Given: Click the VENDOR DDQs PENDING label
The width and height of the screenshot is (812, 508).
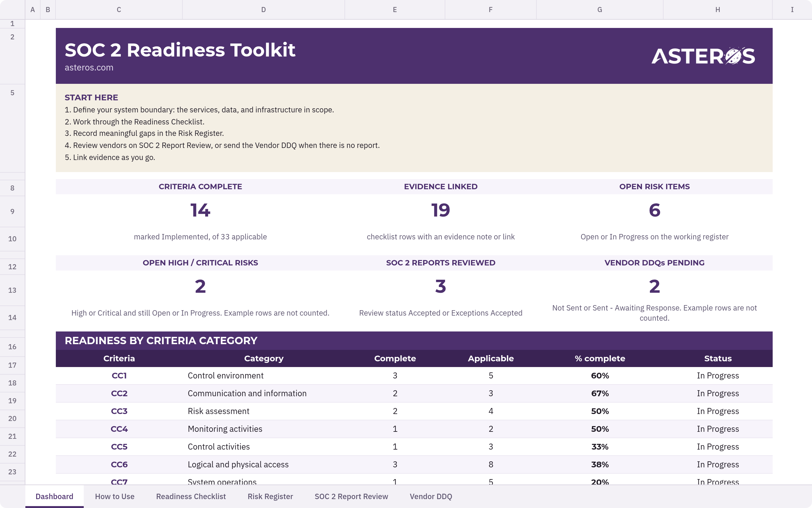Looking at the screenshot, I should pos(654,263).
